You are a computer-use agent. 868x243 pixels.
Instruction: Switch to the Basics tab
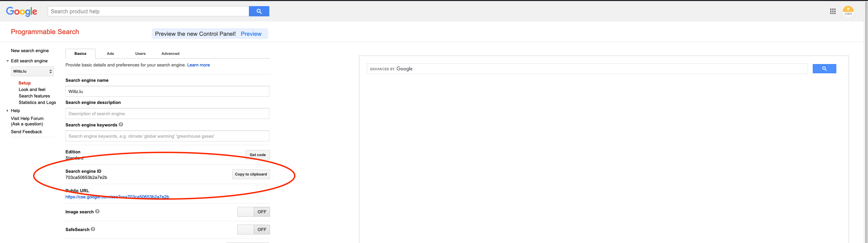[80, 54]
